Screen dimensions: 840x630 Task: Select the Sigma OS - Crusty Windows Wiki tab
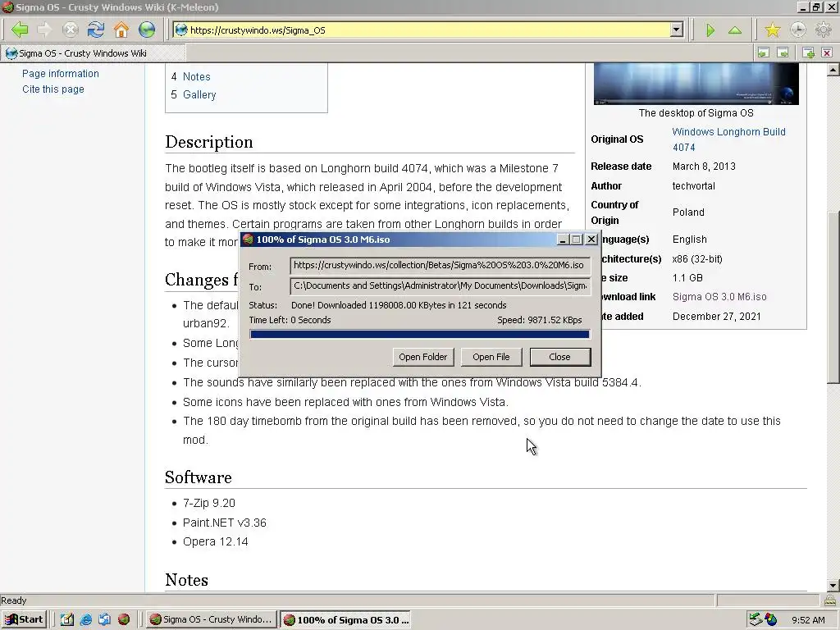coord(94,53)
